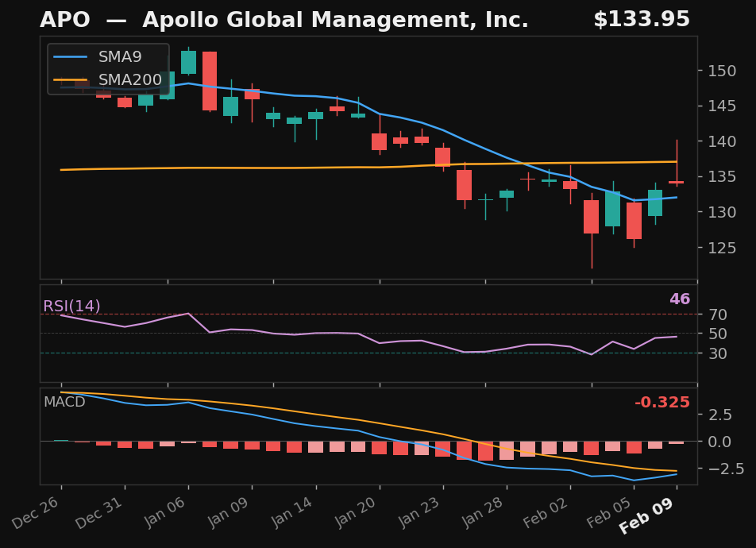Click the Jan 09 date label
Image resolution: width=756 pixels, height=548 pixels.
click(228, 512)
